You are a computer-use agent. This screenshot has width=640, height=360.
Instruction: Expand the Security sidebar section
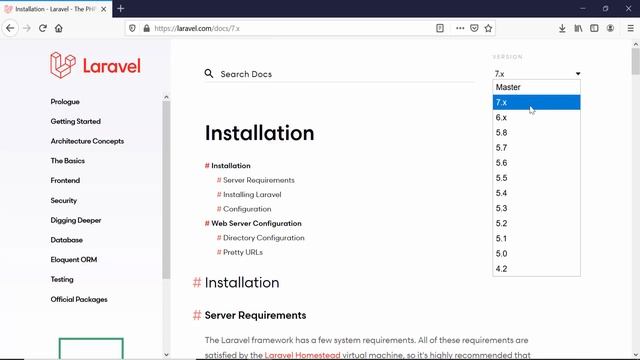(x=64, y=200)
